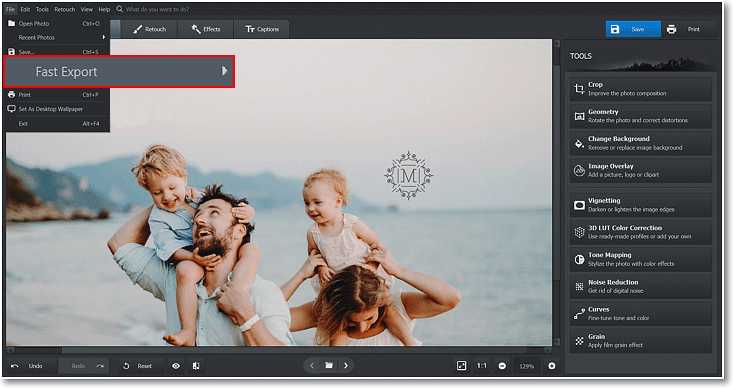
Task: Go to next photo arrow
Action: coord(346,366)
